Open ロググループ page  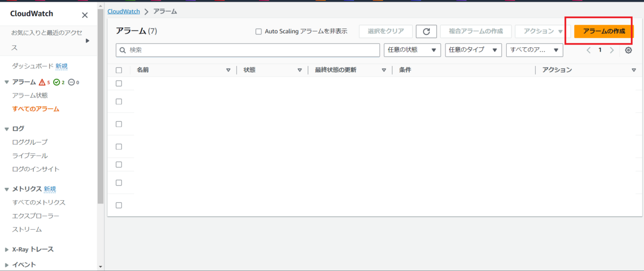pyautogui.click(x=30, y=142)
